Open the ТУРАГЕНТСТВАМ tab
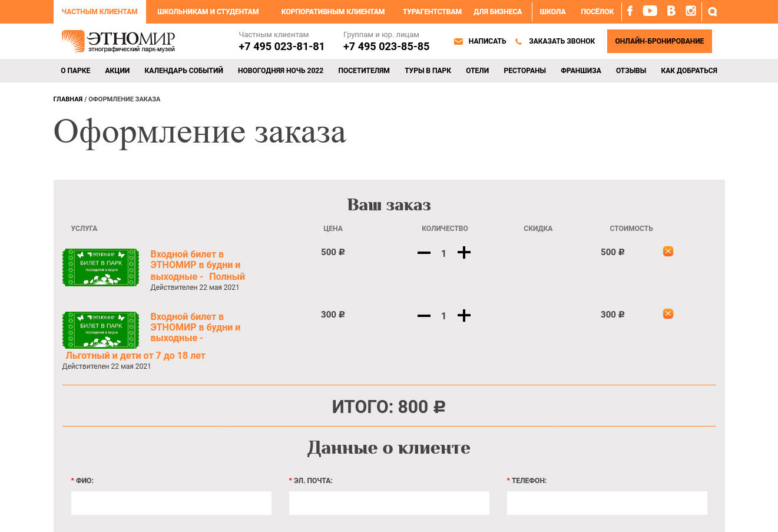The image size is (778, 532). click(432, 12)
